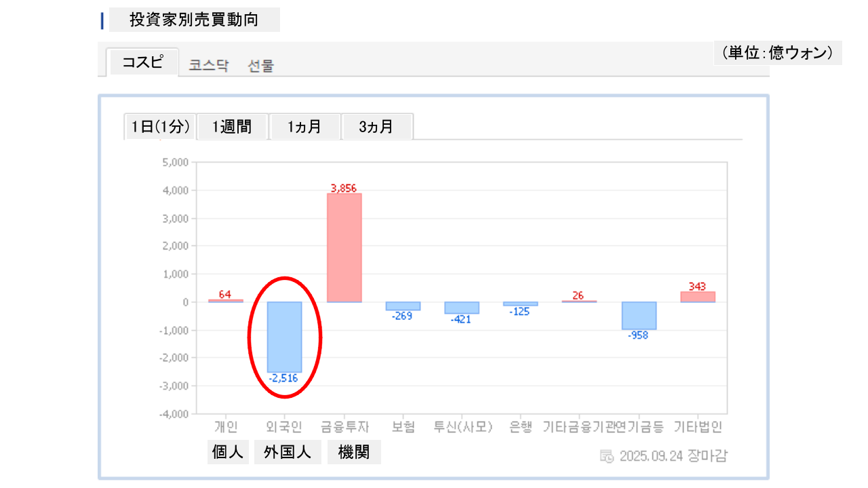868x488 pixels.
Task: Select the コスピ tab
Action: click(x=142, y=62)
